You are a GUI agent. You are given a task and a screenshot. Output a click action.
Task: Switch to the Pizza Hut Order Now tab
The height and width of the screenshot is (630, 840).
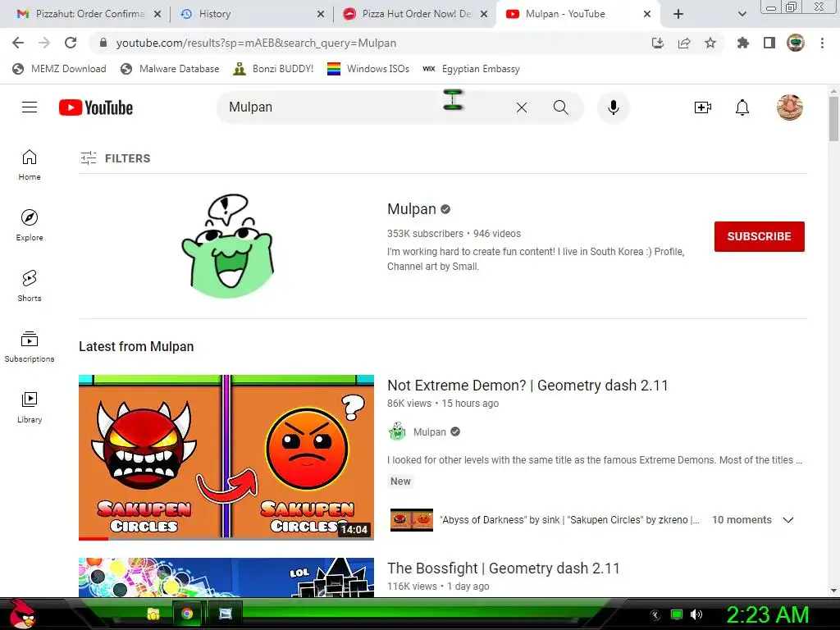point(416,14)
